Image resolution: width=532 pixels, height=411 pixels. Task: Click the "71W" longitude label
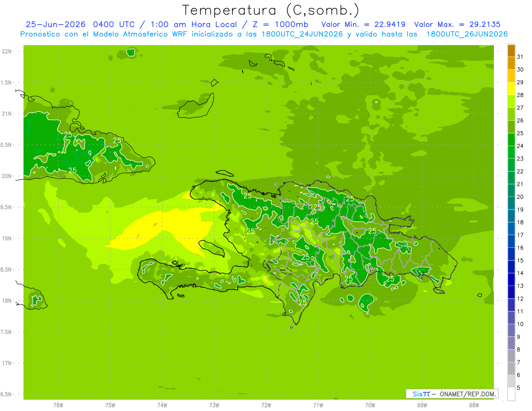pos(318,405)
